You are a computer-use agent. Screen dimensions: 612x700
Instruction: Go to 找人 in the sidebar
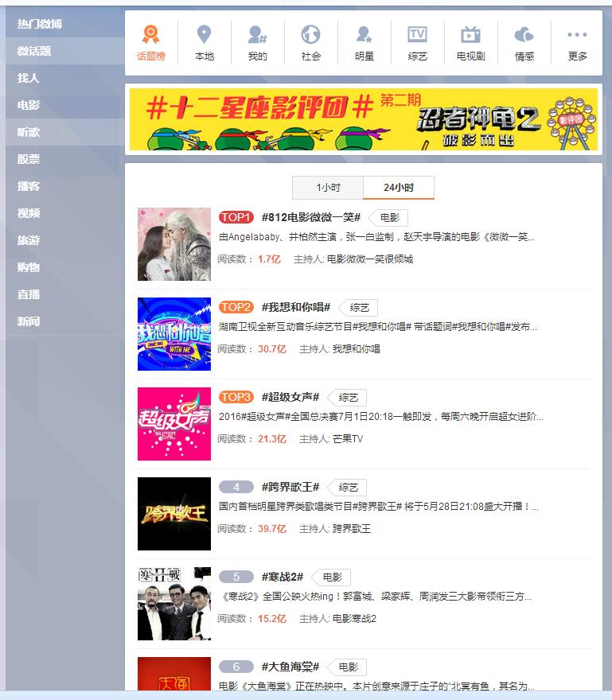tap(28, 78)
